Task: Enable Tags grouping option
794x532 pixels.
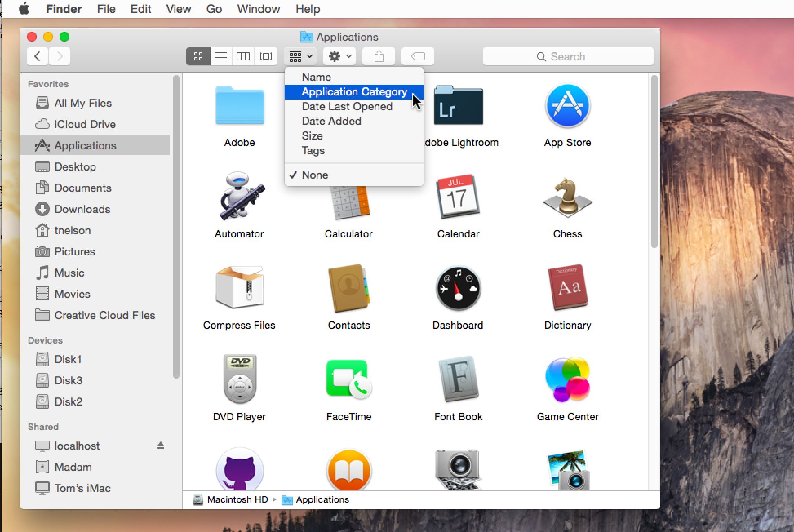Action: 313,151
